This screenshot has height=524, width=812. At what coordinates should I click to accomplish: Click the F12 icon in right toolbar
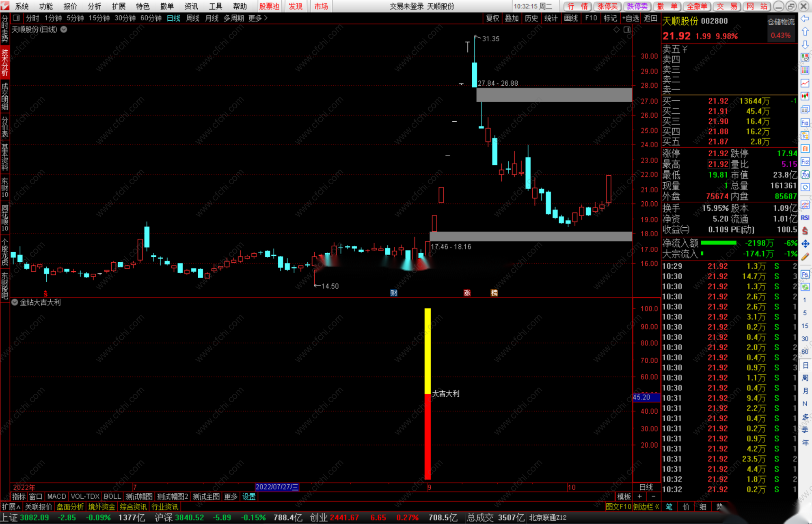[805, 162]
